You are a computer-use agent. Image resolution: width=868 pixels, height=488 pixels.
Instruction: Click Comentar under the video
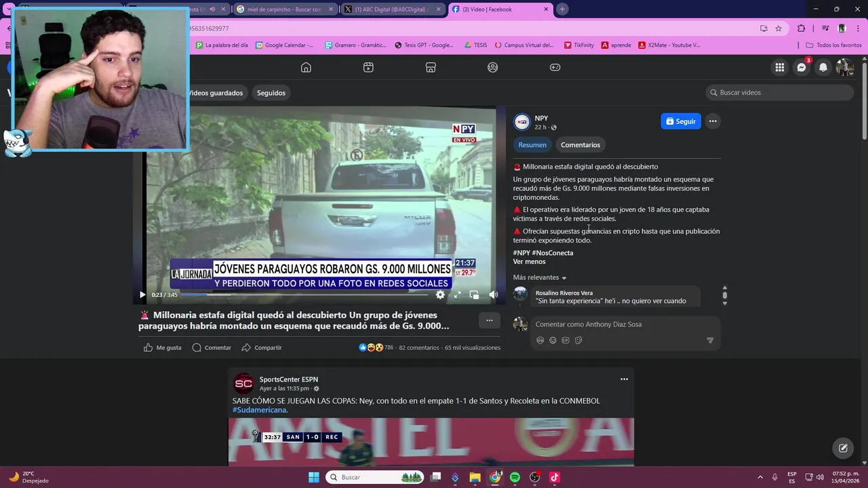pyautogui.click(x=212, y=348)
